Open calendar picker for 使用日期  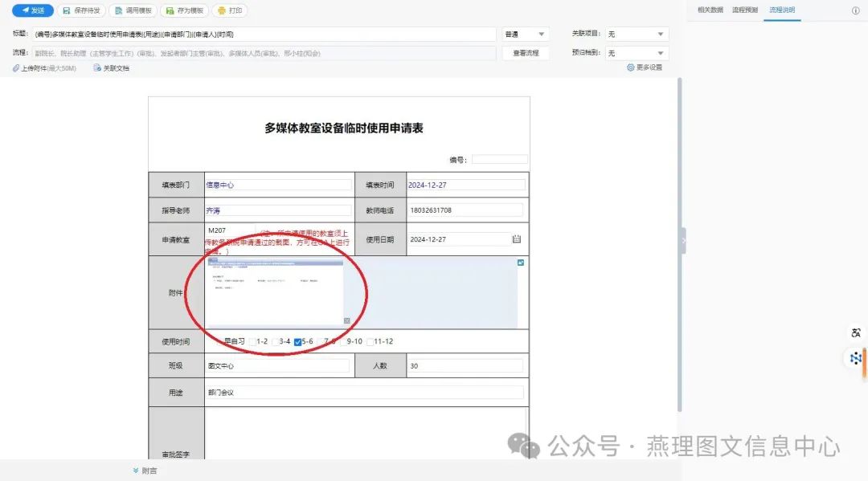517,239
